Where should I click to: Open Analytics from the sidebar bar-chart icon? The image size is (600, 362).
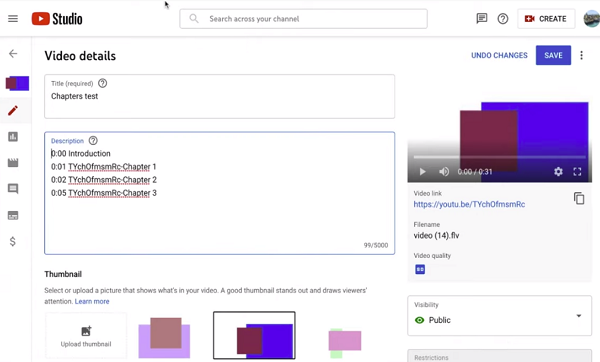point(13,137)
